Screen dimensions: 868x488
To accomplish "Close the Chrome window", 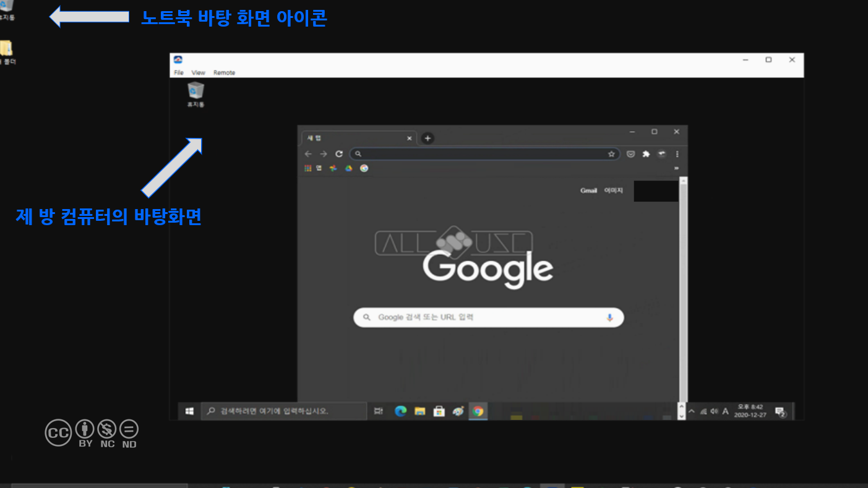I will (x=676, y=132).
